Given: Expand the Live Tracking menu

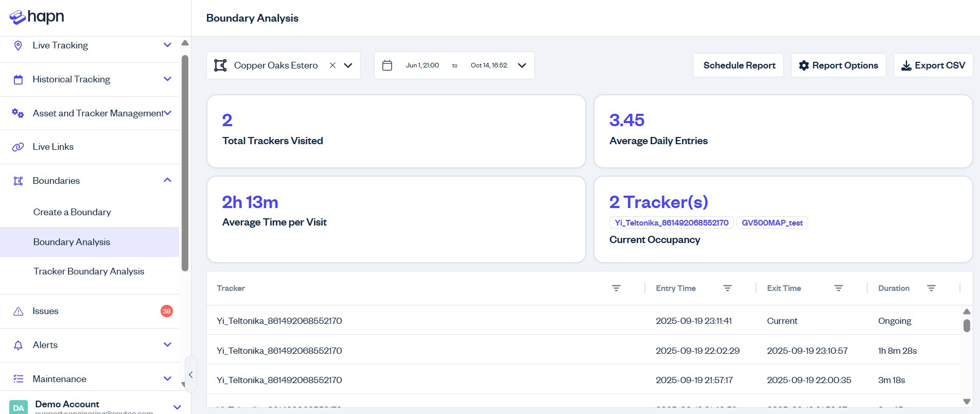Looking at the screenshot, I should pyautogui.click(x=167, y=45).
